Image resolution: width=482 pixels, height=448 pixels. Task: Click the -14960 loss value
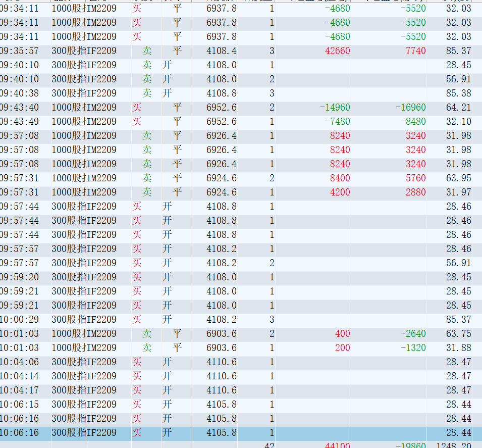point(335,108)
